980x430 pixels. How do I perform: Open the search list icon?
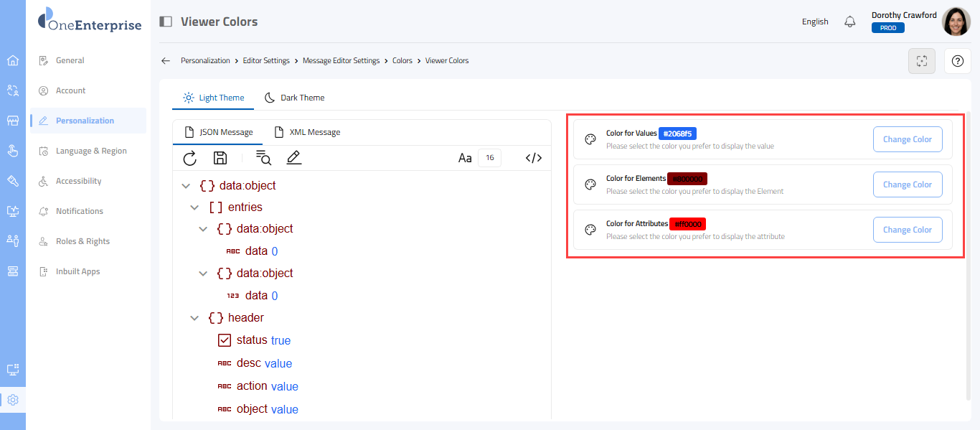click(263, 159)
